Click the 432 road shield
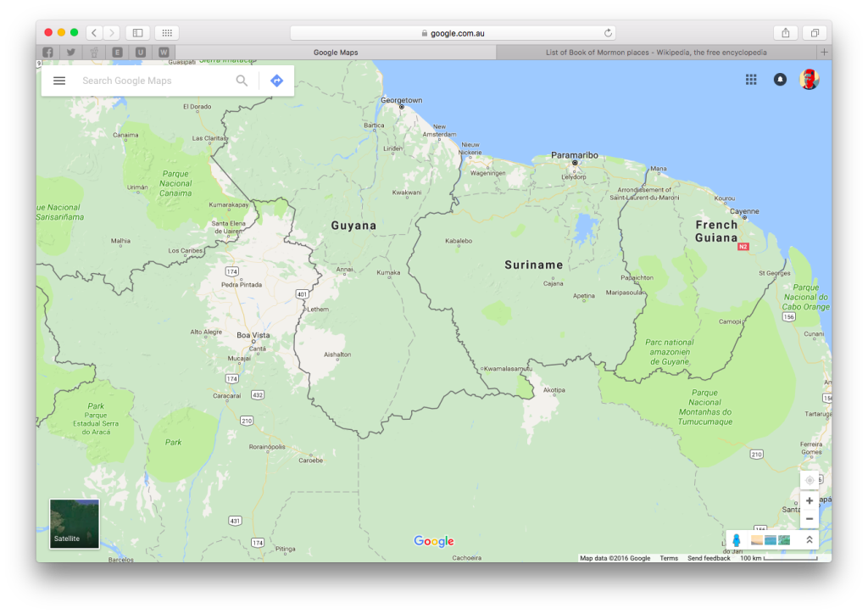The width and height of the screenshot is (868, 614). pos(258,394)
